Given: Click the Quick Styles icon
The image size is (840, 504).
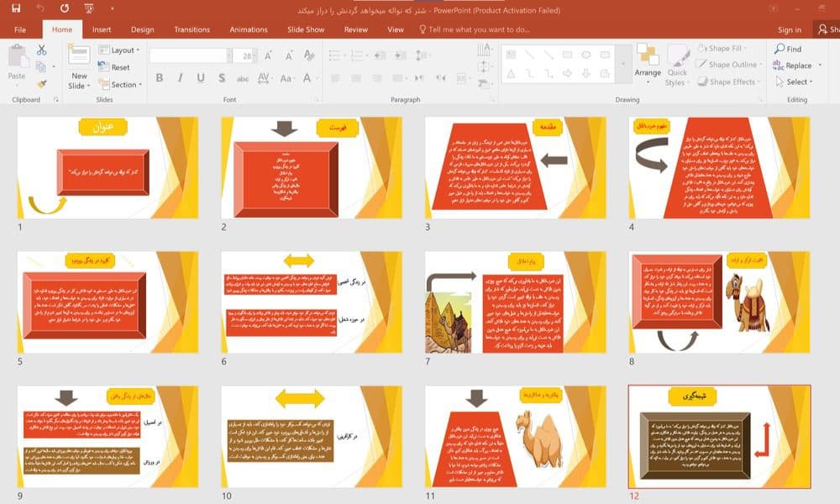Looking at the screenshot, I should point(677,57).
